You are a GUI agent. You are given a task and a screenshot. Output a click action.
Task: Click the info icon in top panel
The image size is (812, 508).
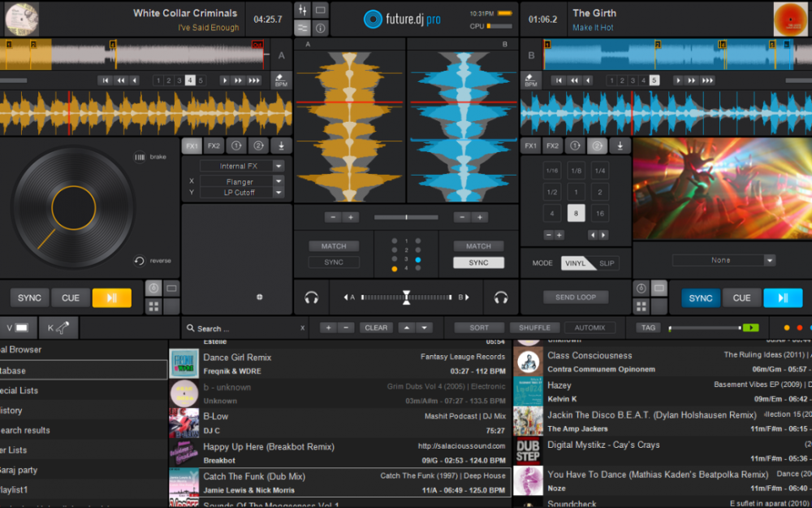click(x=321, y=28)
